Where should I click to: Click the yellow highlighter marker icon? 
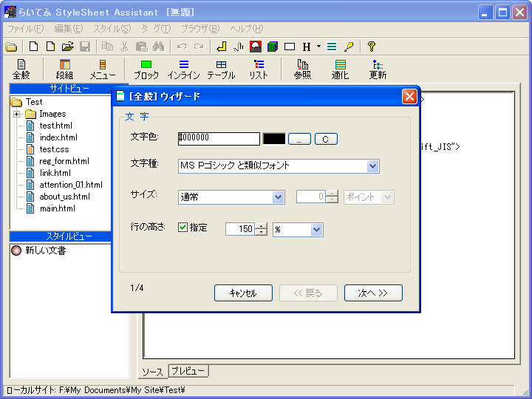[x=349, y=47]
